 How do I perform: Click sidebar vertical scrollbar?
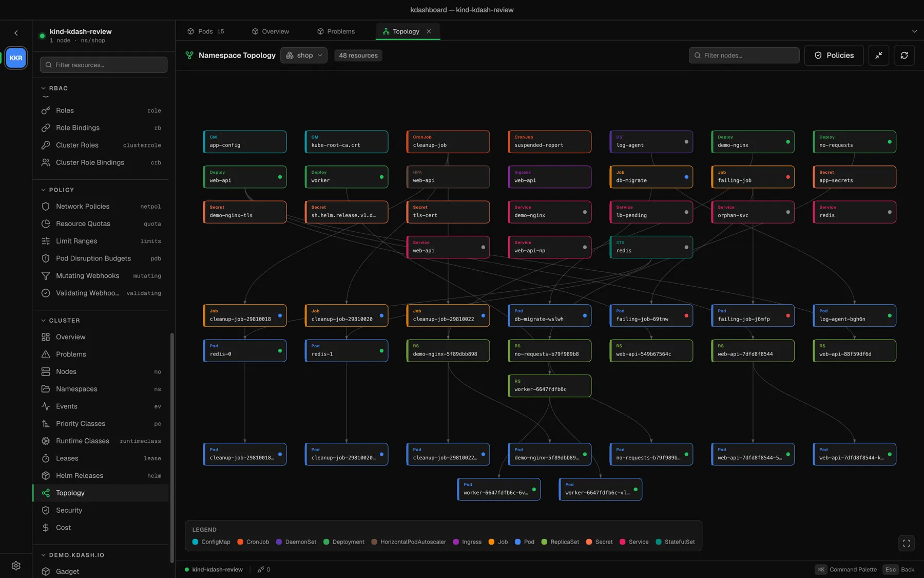(172, 447)
